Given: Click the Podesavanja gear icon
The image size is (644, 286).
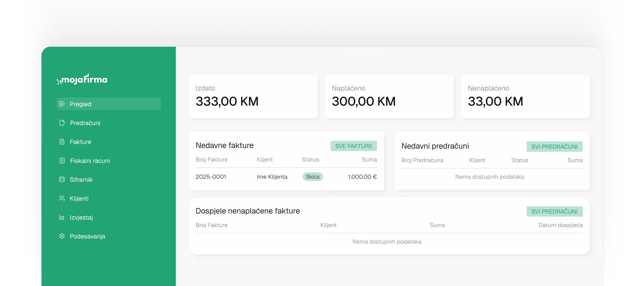Looking at the screenshot, I should tap(62, 236).
